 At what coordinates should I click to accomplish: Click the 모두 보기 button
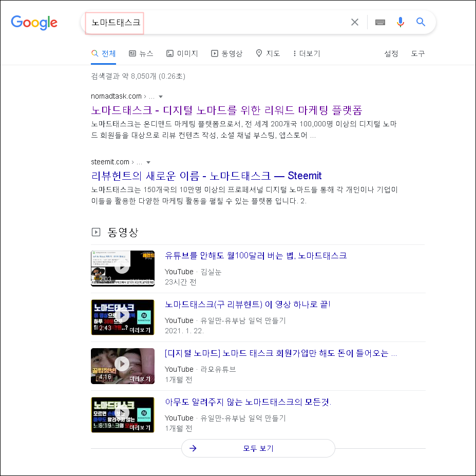point(258,448)
